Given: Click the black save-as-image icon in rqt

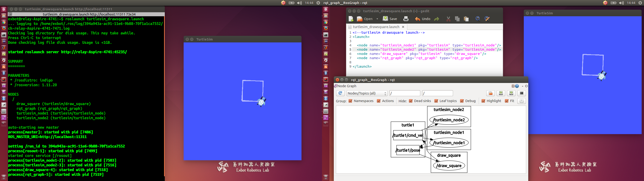Looking at the screenshot, I should coord(521,93).
